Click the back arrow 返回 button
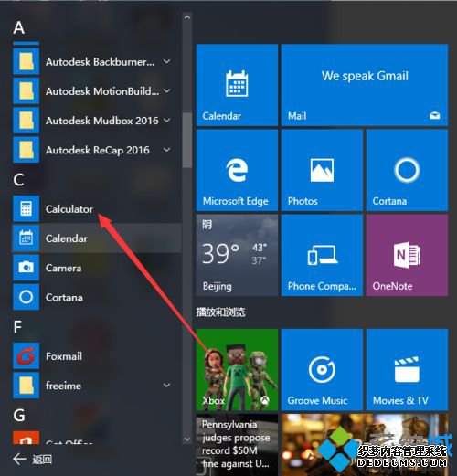The height and width of the screenshot is (476, 457). 32,459
